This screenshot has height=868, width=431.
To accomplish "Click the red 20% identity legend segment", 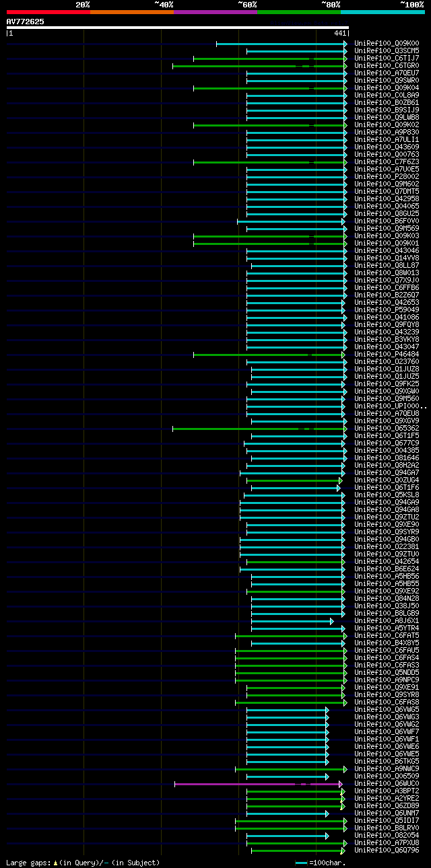I will click(x=48, y=11).
